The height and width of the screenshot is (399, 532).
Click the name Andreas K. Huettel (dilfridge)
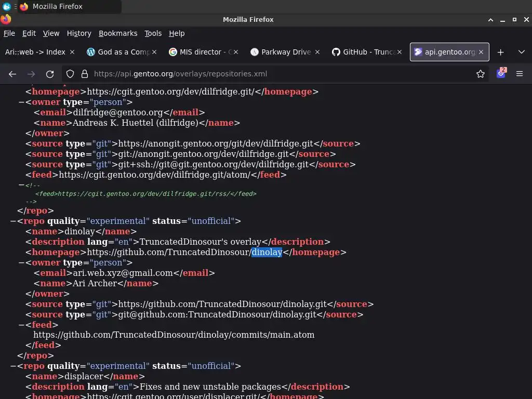(136, 123)
